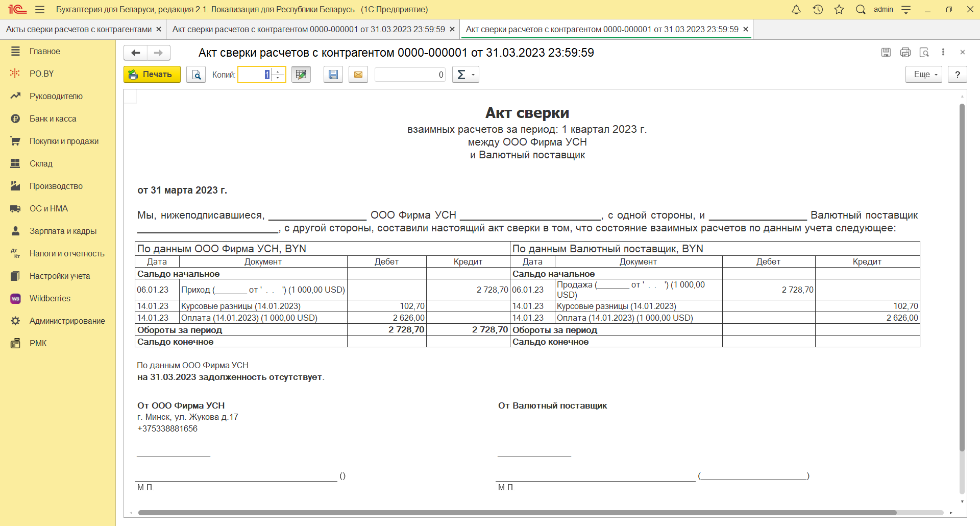Click the print preview icon beside Печать
The width and height of the screenshot is (980, 526).
(196, 75)
